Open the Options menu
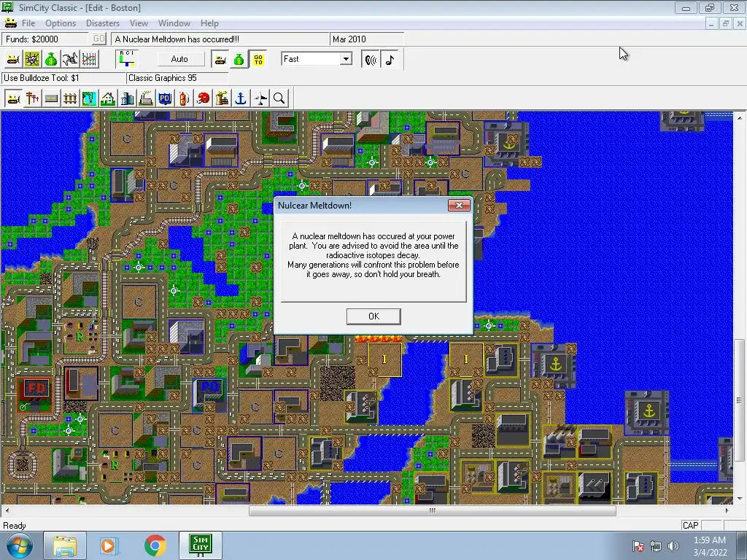Image resolution: width=747 pixels, height=560 pixels. (x=61, y=23)
